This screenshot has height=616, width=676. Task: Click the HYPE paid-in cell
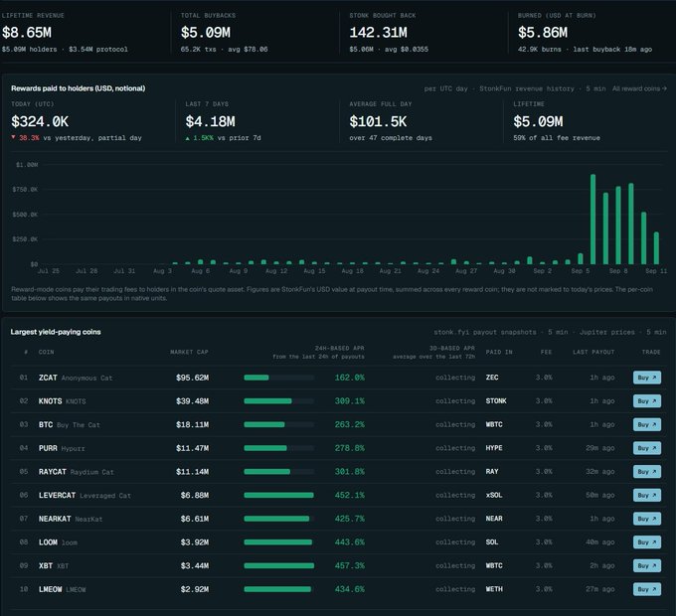click(494, 448)
